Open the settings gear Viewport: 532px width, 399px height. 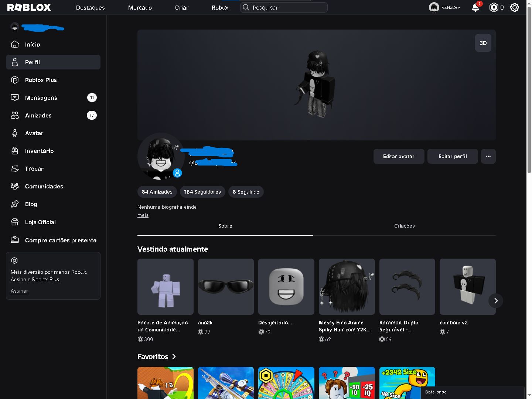[x=515, y=7]
